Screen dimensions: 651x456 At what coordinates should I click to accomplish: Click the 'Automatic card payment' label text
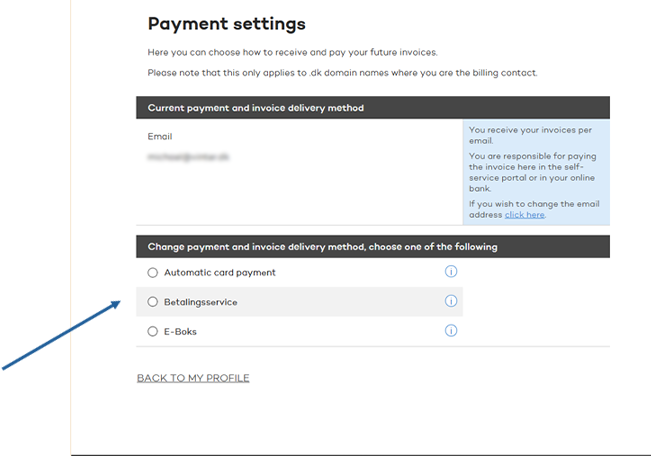(x=220, y=272)
